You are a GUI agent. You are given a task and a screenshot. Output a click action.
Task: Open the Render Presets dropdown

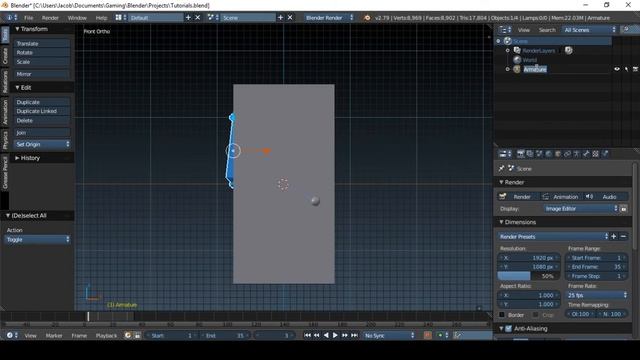point(553,236)
